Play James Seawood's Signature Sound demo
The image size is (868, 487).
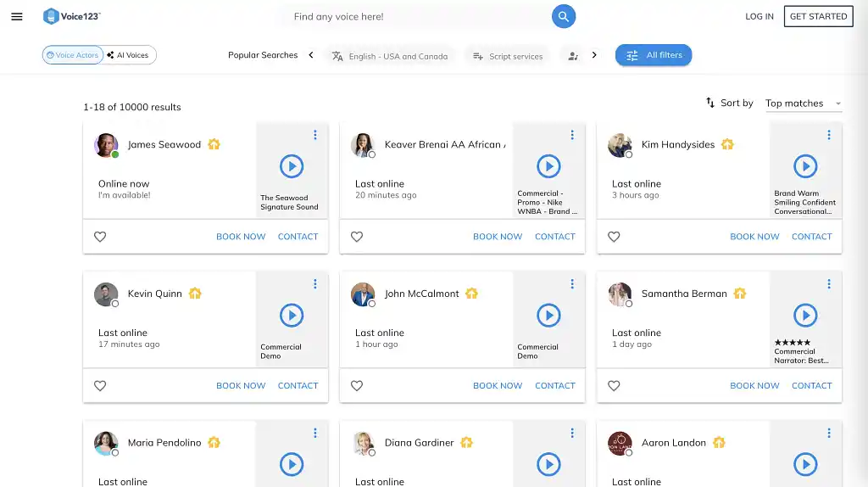[292, 166]
